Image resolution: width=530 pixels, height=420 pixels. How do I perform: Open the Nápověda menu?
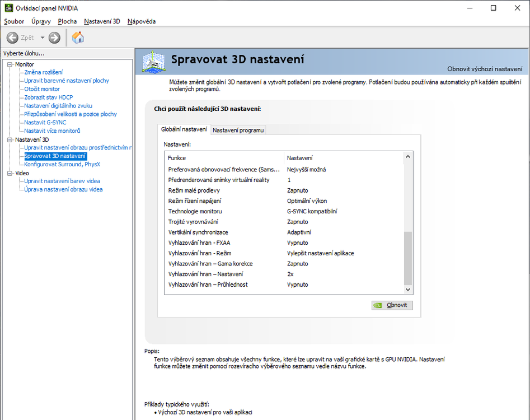pyautogui.click(x=142, y=21)
